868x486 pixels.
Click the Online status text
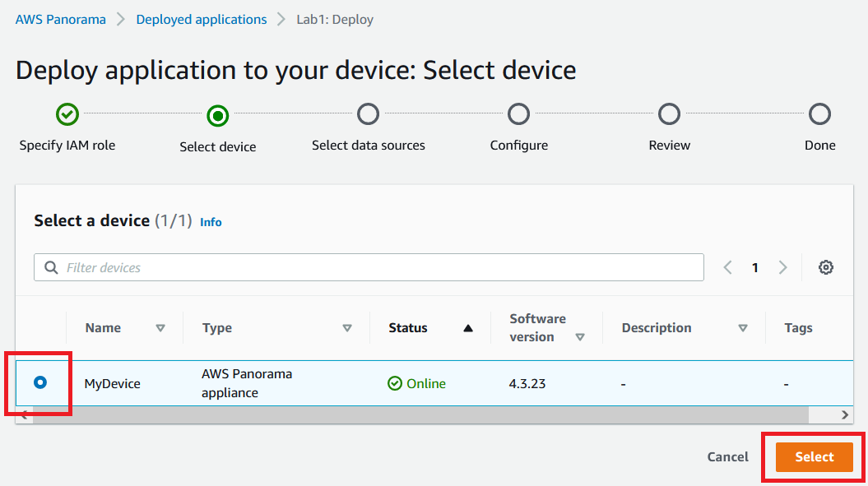[x=425, y=383]
